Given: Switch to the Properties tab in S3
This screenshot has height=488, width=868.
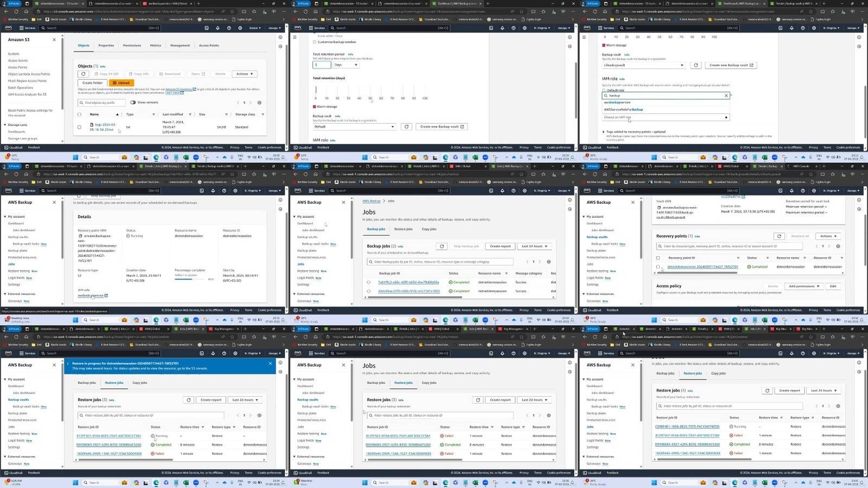Looking at the screenshot, I should [106, 46].
